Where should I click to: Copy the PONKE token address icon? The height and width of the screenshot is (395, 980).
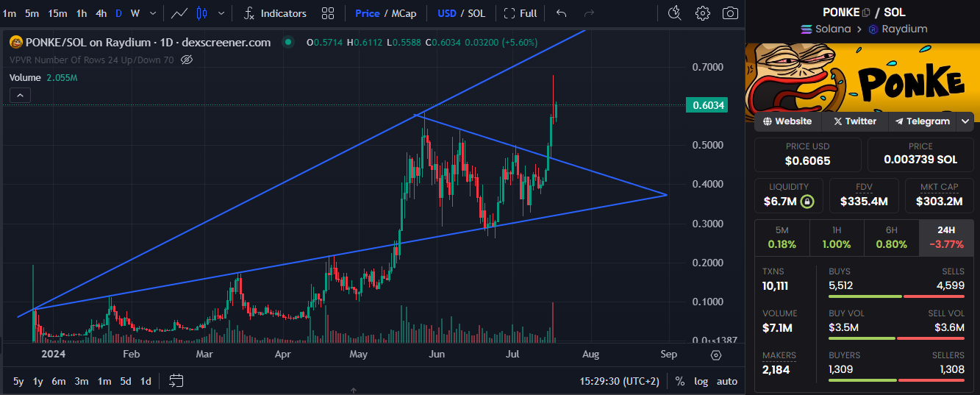tap(866, 13)
